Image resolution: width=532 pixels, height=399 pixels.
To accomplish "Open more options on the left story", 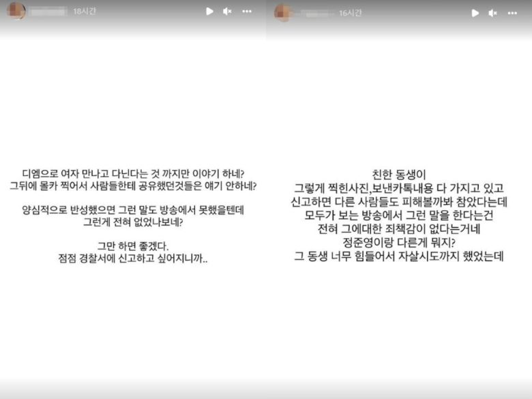I will [x=247, y=12].
